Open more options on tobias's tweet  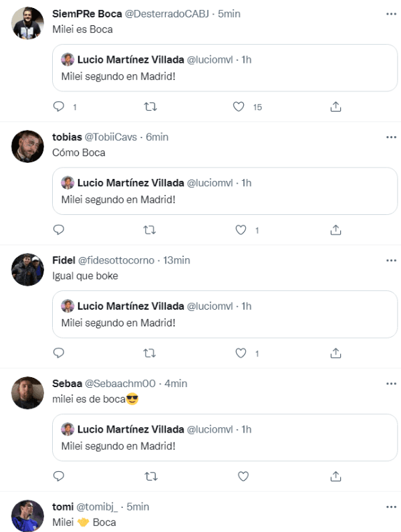pyautogui.click(x=391, y=137)
